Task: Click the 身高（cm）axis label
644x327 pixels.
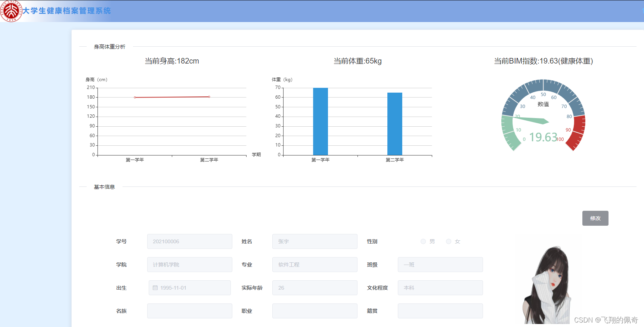Action: (x=96, y=80)
